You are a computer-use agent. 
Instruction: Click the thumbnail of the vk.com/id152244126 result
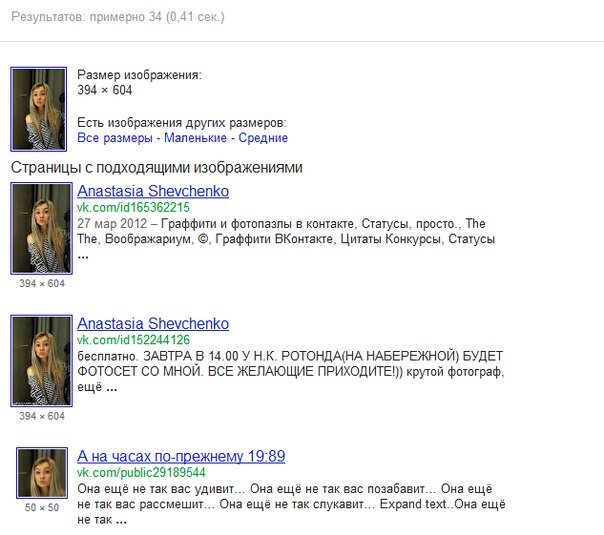(x=42, y=361)
